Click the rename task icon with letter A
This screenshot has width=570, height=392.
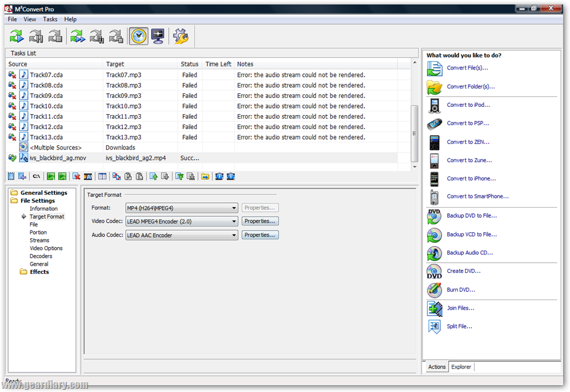click(x=88, y=177)
